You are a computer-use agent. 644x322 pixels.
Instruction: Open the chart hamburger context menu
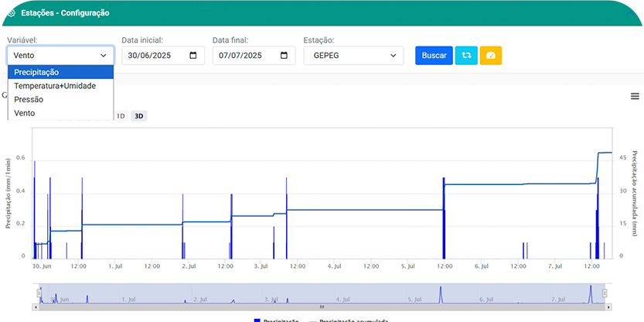(x=635, y=96)
